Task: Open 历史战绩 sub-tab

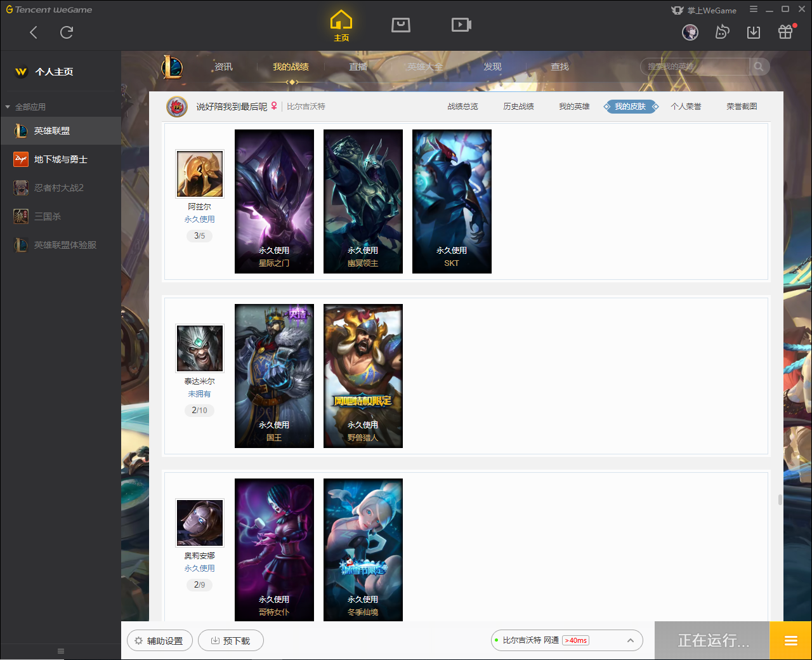Action: click(518, 107)
